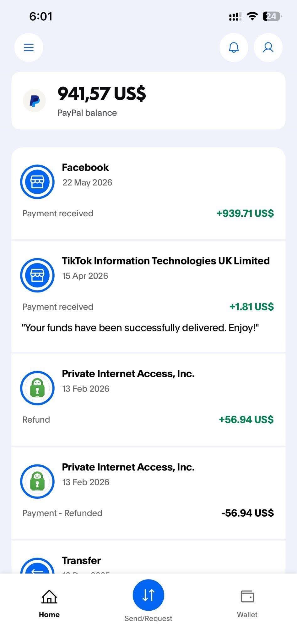Tap the green padlock icon on Refund entry
This screenshot has height=644, width=297.
coord(37,388)
